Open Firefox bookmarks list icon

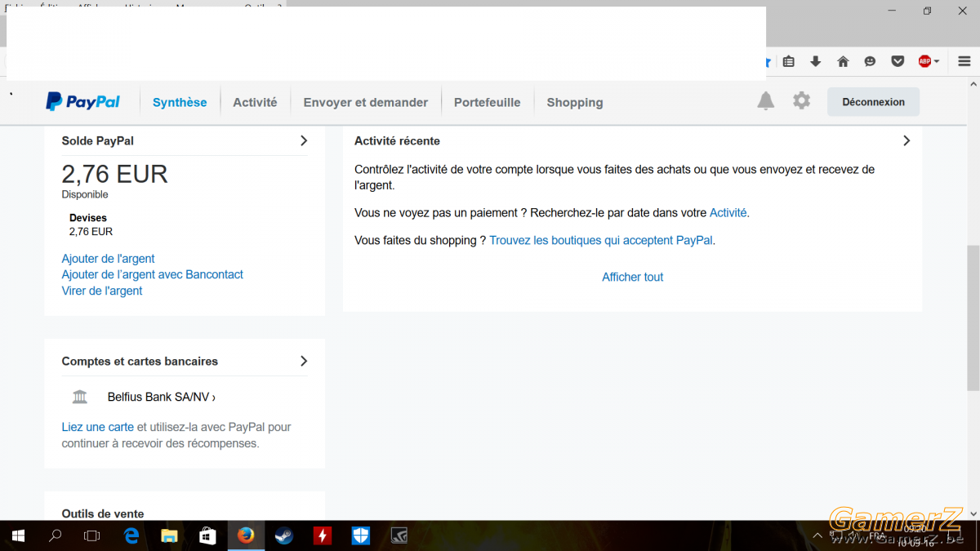(788, 61)
